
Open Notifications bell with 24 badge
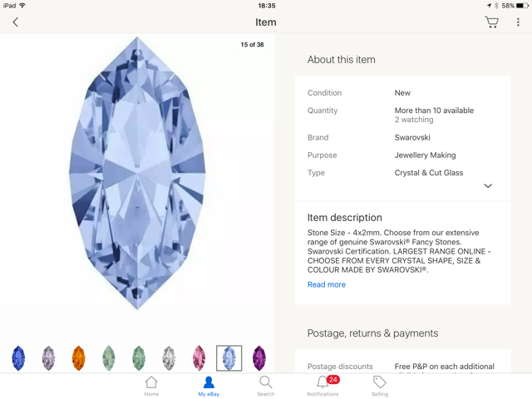click(x=323, y=386)
